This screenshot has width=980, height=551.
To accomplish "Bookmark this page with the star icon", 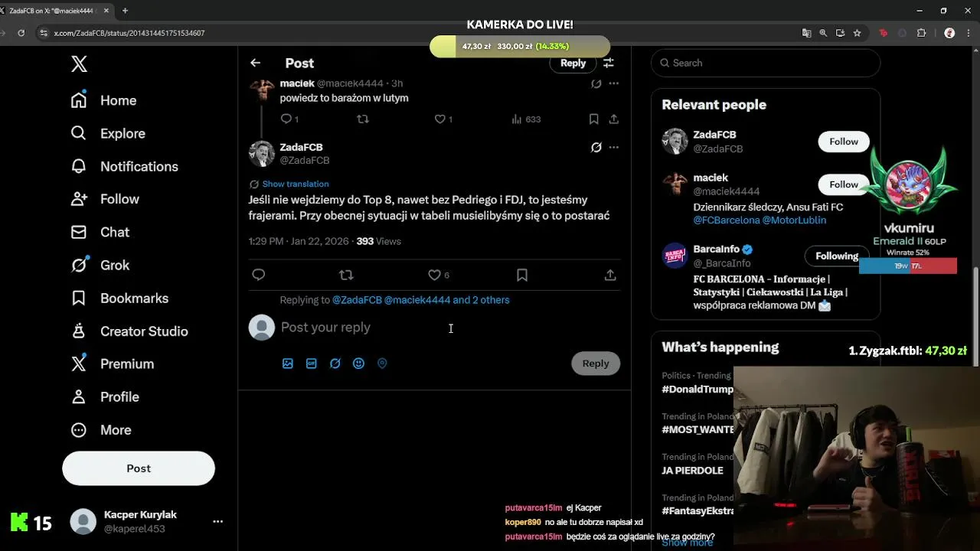I will pyautogui.click(x=857, y=33).
